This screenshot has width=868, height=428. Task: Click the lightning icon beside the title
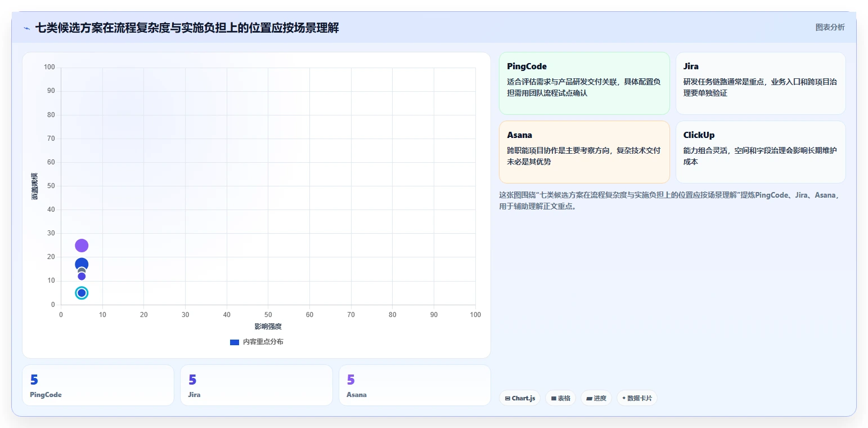[x=26, y=28]
